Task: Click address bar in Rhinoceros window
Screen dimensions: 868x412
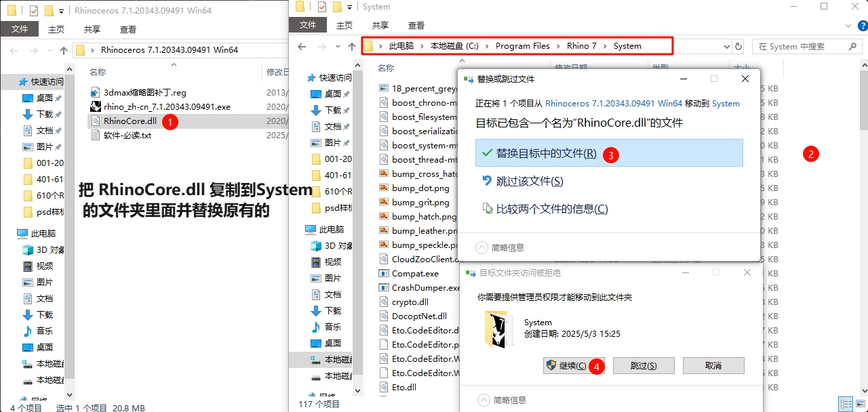Action: click(x=180, y=50)
